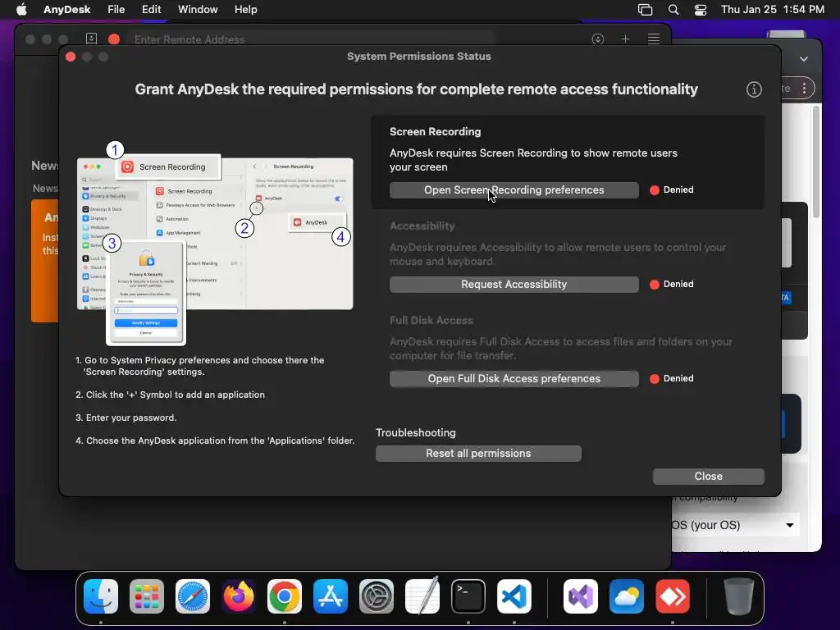Open Spotlight search in menu bar
The image size is (840, 630).
point(673,10)
